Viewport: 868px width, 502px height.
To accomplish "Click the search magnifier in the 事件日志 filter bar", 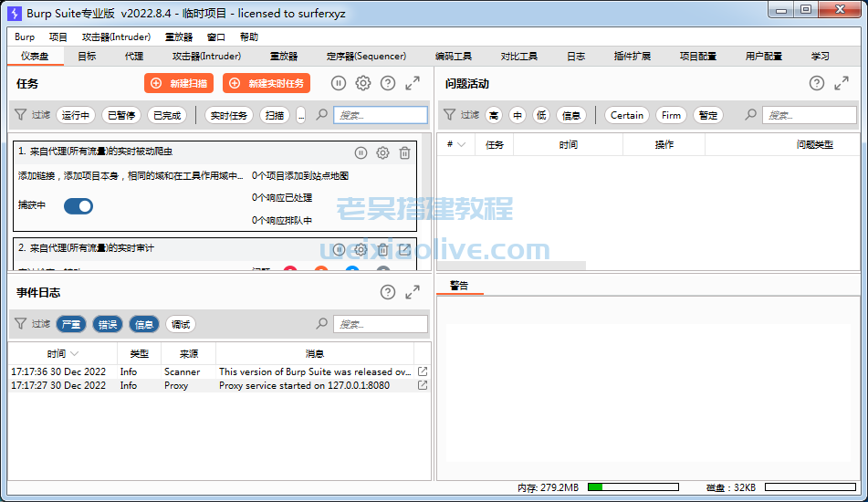I will [x=321, y=324].
